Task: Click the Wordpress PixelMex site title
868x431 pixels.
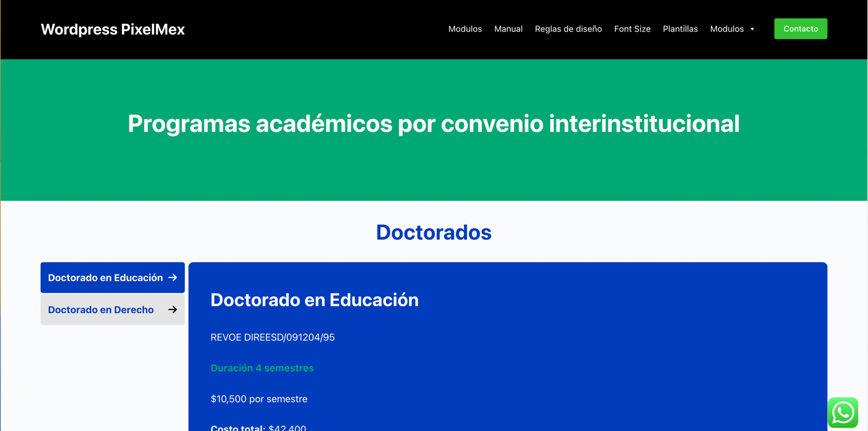Action: [x=113, y=29]
